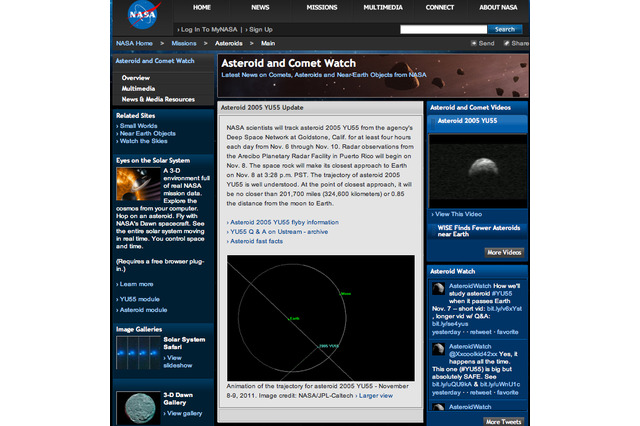Click avatar of @Xxcoolkid42xx reply tweet
The image size is (640, 426).
click(x=438, y=349)
